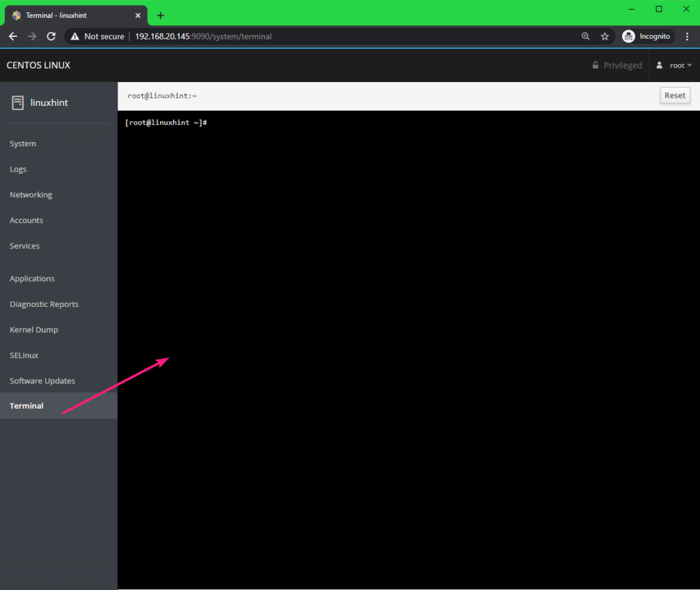Open SELinux sidebar item
The width and height of the screenshot is (700, 590).
[24, 356]
